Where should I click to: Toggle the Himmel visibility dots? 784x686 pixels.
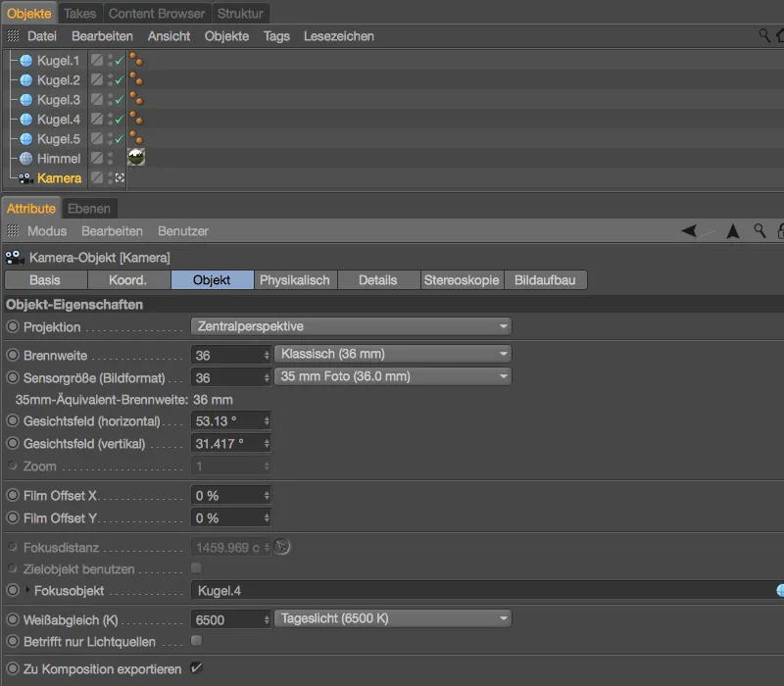click(x=110, y=159)
